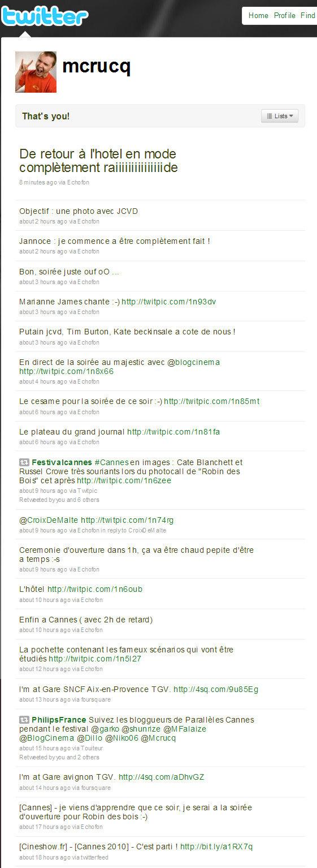
Task: Open the @CroixDeMalte mention link
Action: click(x=49, y=520)
